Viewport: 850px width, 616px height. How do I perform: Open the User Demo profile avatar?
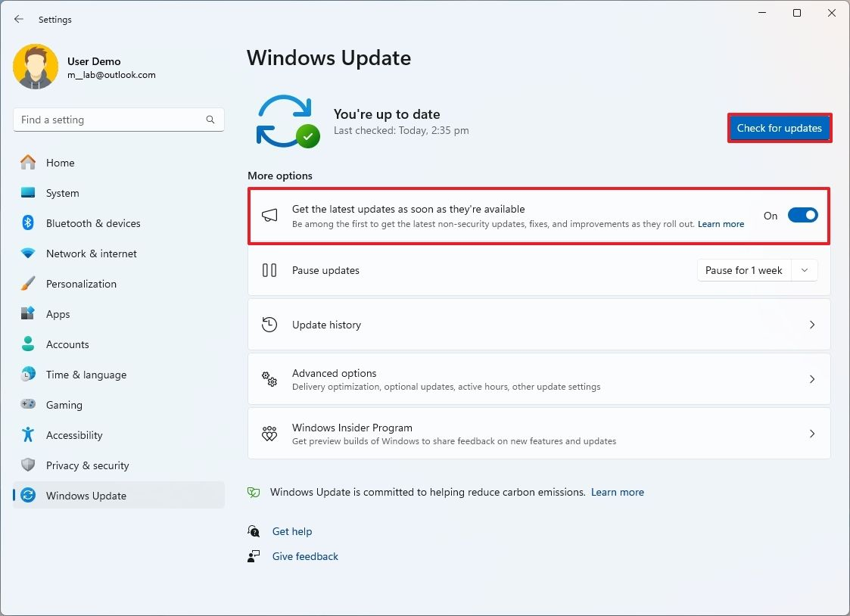coord(36,67)
